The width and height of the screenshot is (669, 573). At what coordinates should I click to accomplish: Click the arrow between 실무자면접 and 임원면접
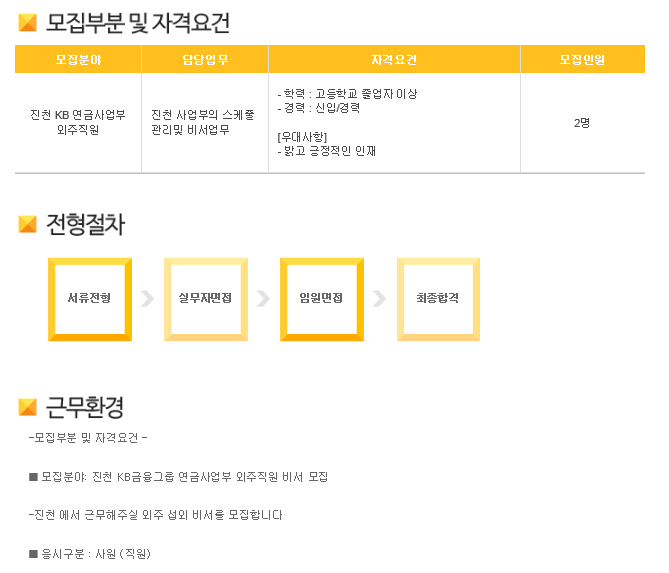click(x=263, y=299)
